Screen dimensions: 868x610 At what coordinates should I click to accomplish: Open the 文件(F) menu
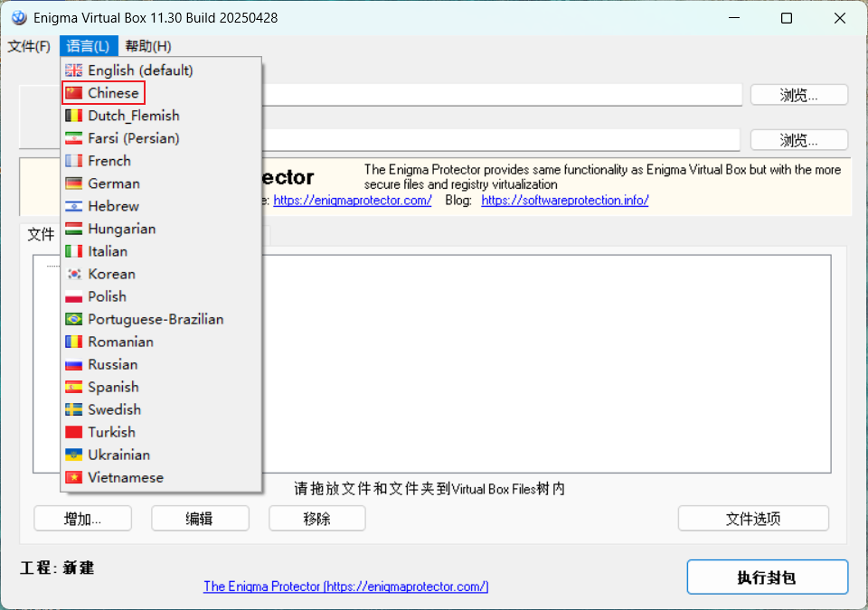tap(29, 46)
